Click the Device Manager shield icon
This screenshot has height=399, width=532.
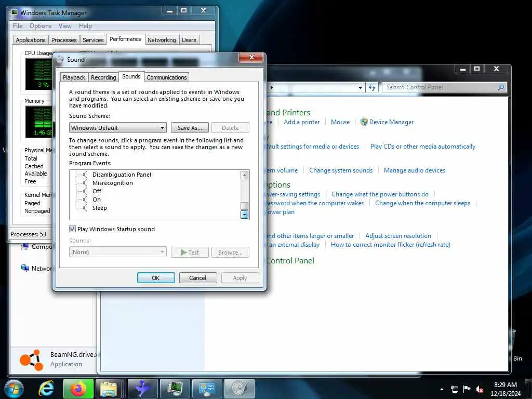364,122
